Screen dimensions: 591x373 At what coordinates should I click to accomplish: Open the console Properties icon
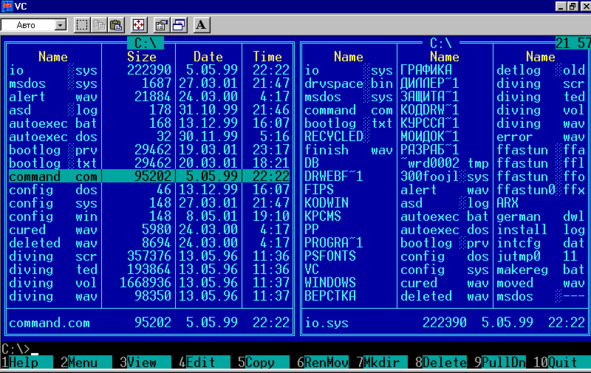click(x=162, y=25)
